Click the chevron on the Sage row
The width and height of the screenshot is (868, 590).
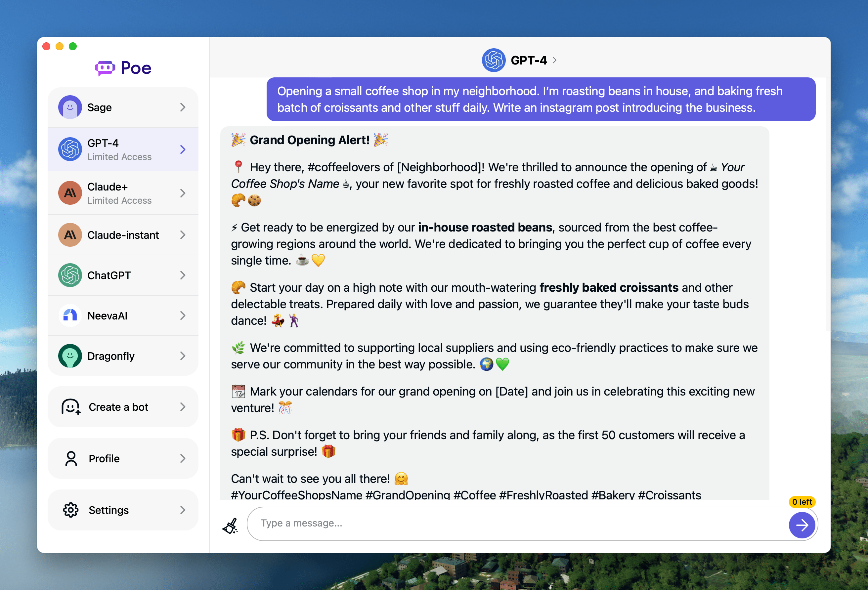pos(183,107)
